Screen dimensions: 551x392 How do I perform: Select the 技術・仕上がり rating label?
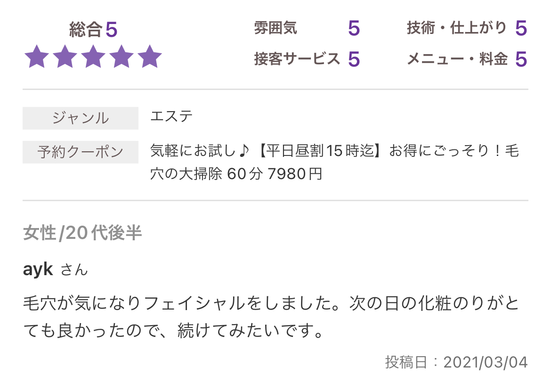click(x=456, y=29)
